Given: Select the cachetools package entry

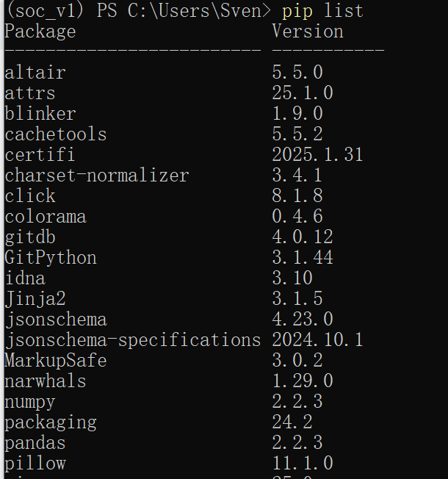Looking at the screenshot, I should point(56,134).
